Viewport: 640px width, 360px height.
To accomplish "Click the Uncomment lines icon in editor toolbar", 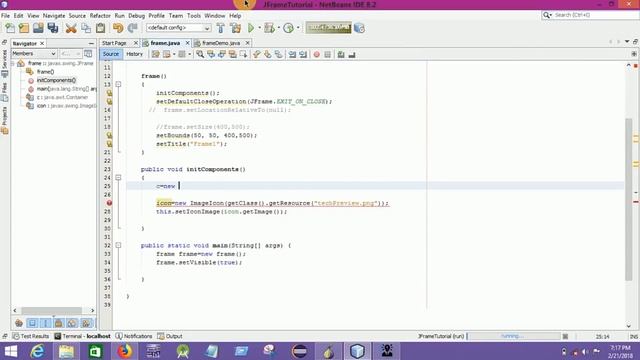I will (352, 54).
